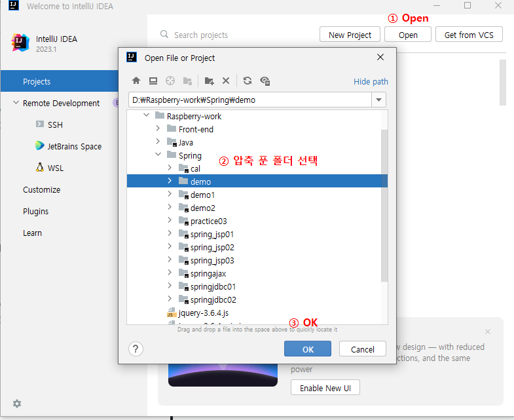Click the Hide path link

371,81
